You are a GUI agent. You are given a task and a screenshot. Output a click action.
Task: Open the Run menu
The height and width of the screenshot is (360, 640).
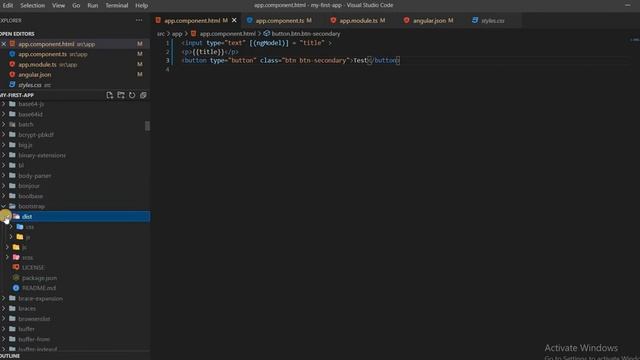point(93,5)
